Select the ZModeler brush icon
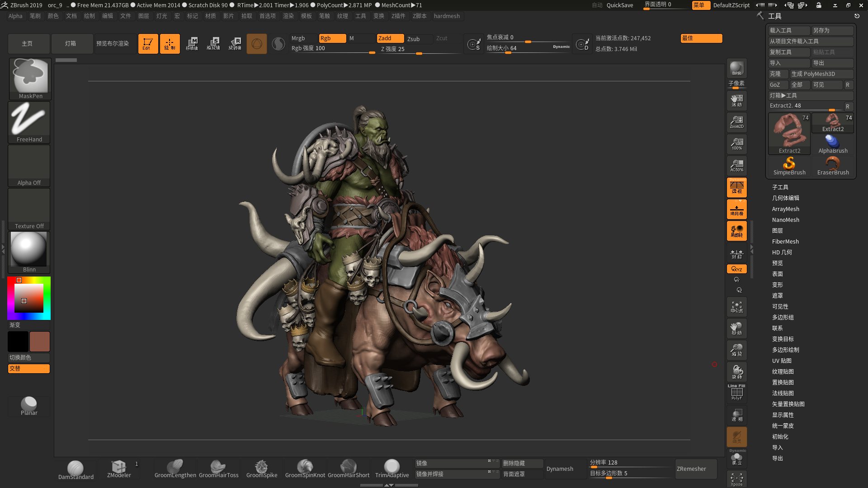Screen dimensions: 868x488 (x=119, y=469)
